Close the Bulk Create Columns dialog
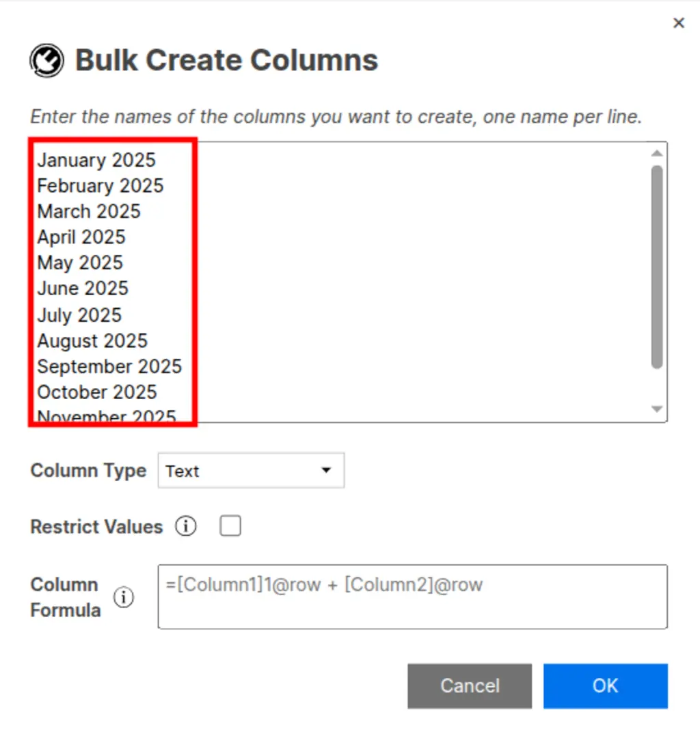700x736 pixels. [x=678, y=23]
